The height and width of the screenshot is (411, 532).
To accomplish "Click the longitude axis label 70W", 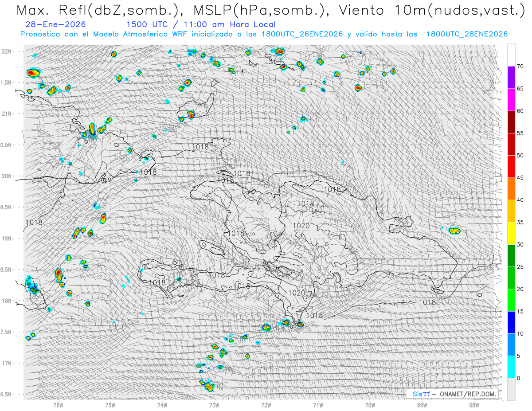I will 370,405.
